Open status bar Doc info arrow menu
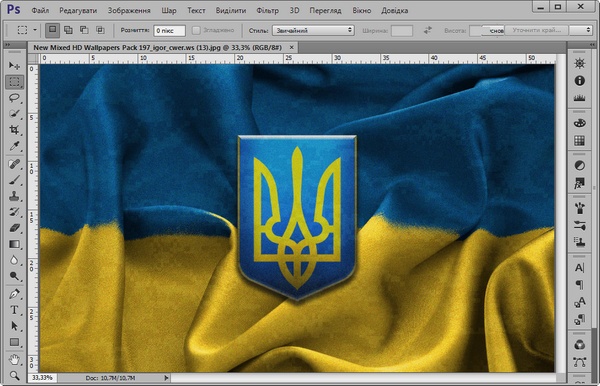 (x=166, y=378)
